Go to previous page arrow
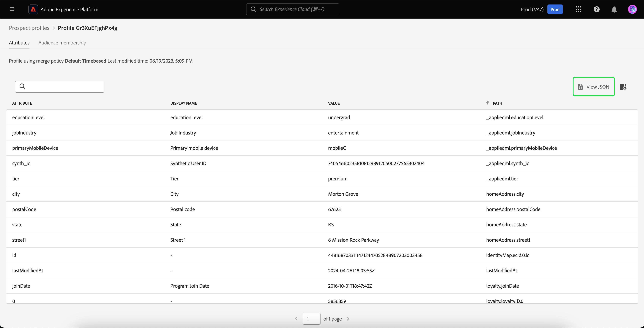Image resolution: width=644 pixels, height=328 pixels. [x=296, y=318]
